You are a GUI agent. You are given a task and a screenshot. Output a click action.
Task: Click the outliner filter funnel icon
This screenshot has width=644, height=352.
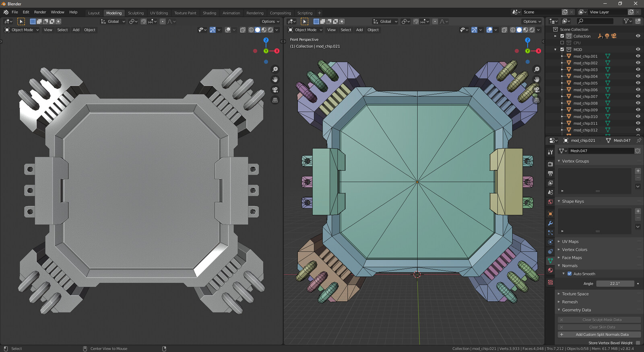tap(626, 21)
